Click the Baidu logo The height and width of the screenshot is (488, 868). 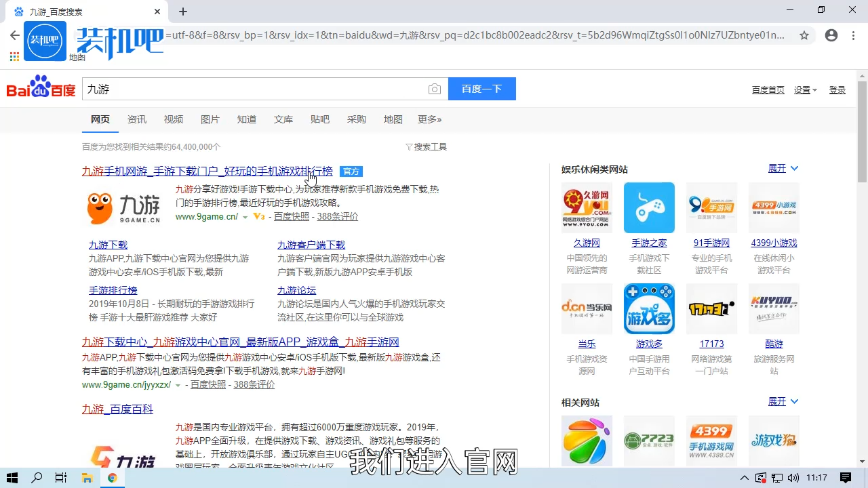40,89
